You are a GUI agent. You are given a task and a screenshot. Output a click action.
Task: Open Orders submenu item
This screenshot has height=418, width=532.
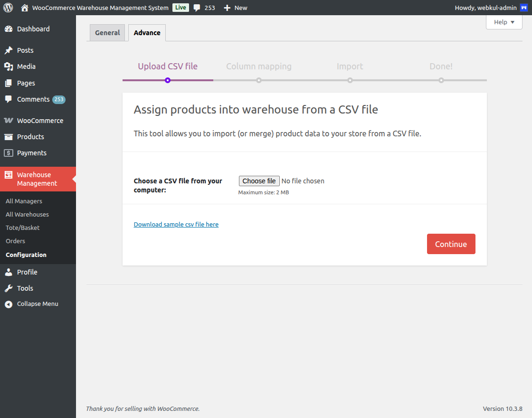click(15, 241)
